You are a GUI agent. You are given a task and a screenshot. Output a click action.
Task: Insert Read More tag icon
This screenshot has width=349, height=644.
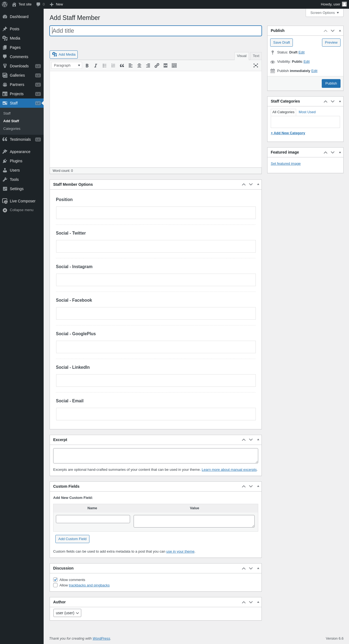(166, 65)
